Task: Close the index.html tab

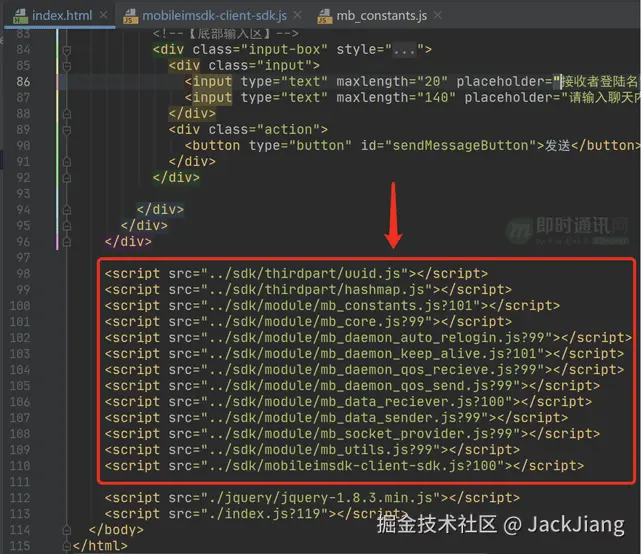Action: pos(104,15)
